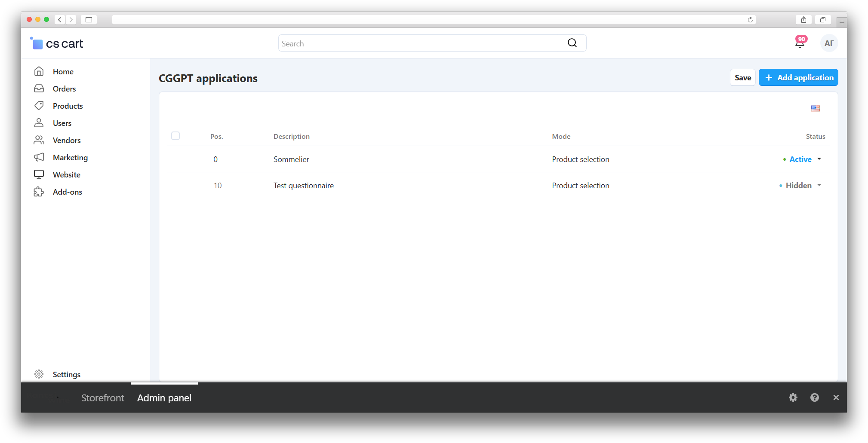Screen dimensions: 868x443
Task: Close the bottom panel bar
Action: 836,397
